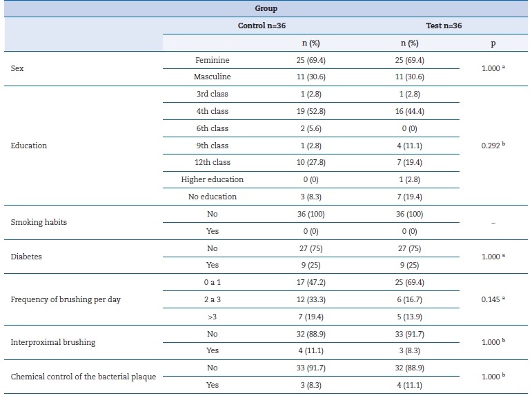Click the "p" column header
The height and width of the screenshot is (398, 532).
(x=492, y=43)
